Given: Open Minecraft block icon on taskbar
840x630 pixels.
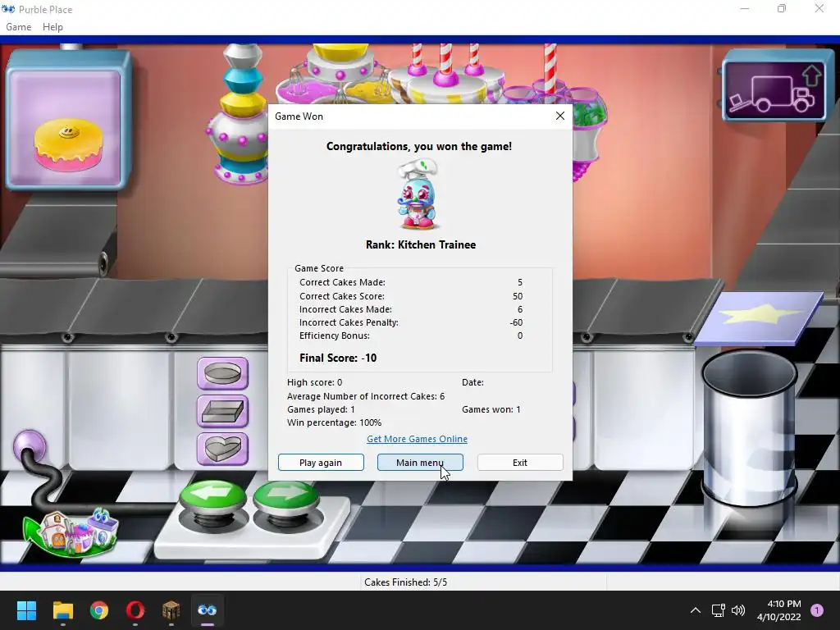Looking at the screenshot, I should click(171, 610).
